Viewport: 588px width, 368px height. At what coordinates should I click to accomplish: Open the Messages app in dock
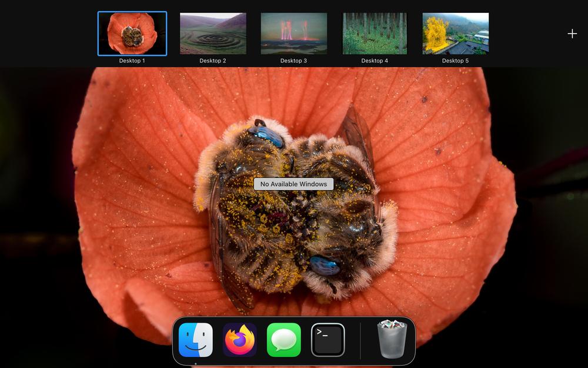284,340
